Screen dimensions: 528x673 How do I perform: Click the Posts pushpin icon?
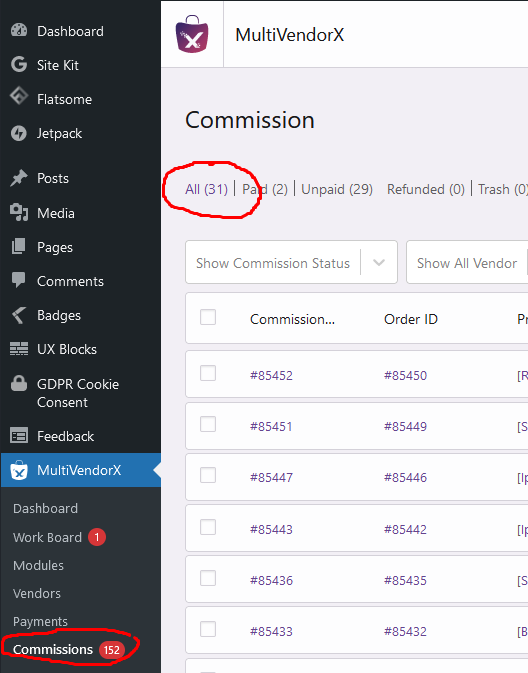click(19, 178)
